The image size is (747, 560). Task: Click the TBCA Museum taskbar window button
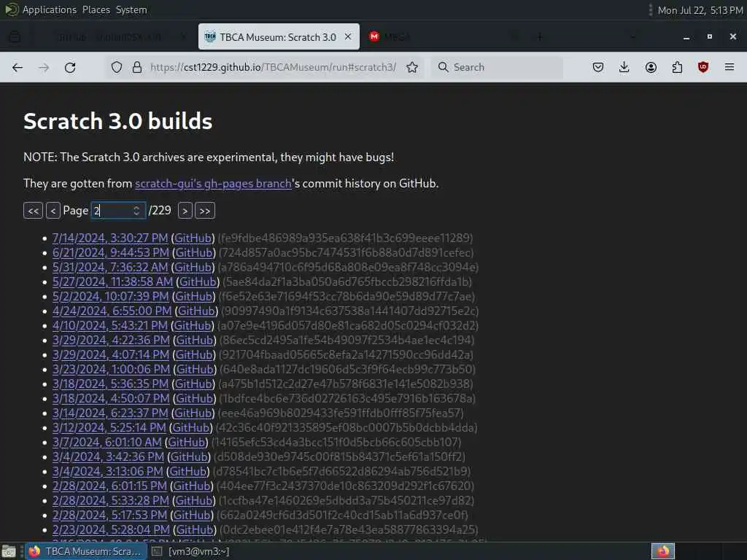(x=86, y=551)
